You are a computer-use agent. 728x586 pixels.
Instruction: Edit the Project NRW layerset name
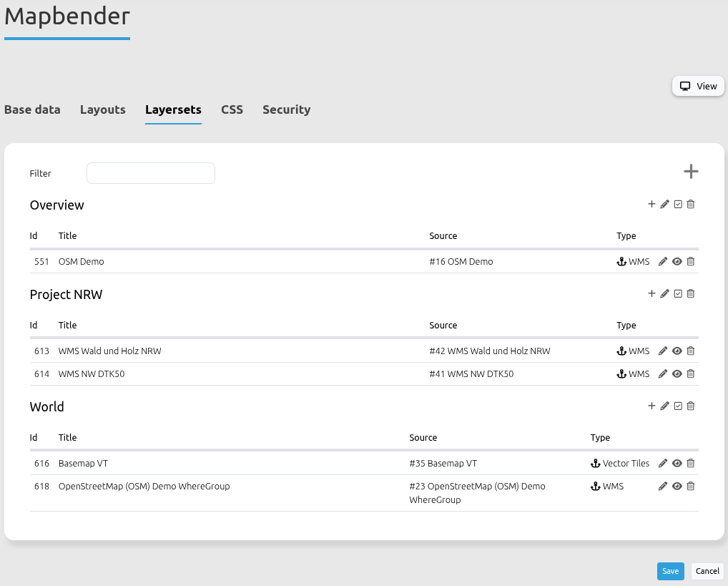coord(664,294)
